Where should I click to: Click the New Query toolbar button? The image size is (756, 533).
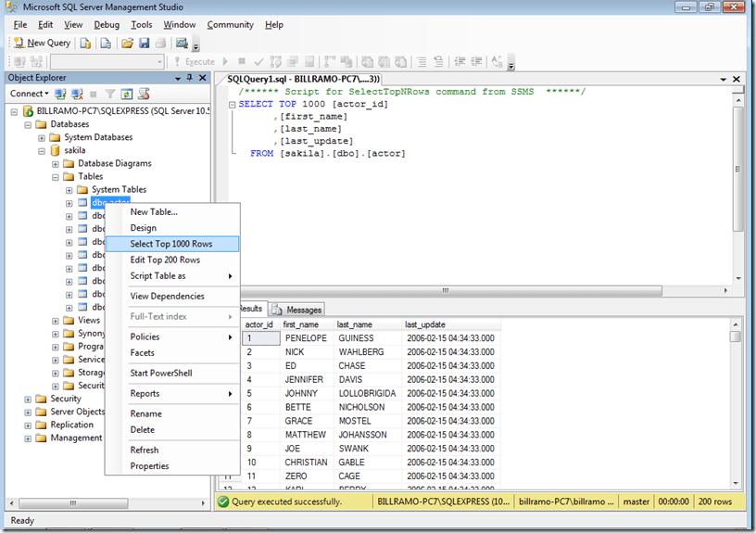pyautogui.click(x=43, y=43)
